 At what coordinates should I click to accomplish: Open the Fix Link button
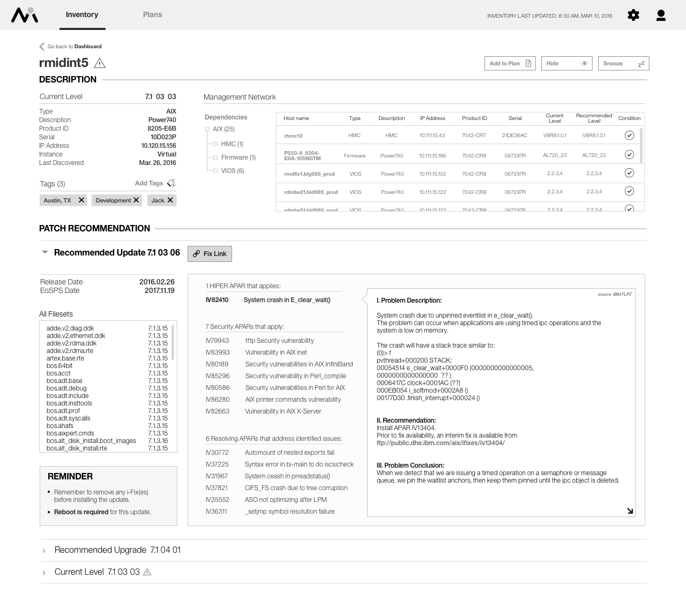pos(210,254)
